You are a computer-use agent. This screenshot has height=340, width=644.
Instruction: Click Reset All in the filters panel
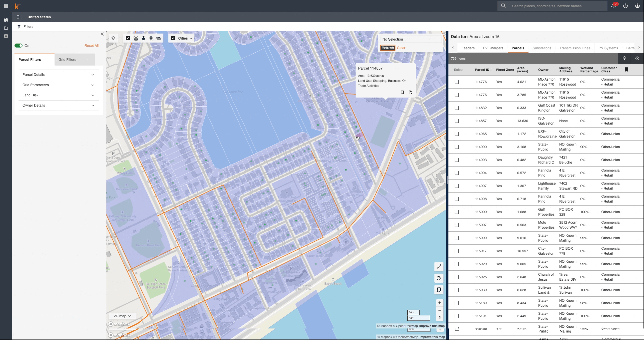point(91,46)
